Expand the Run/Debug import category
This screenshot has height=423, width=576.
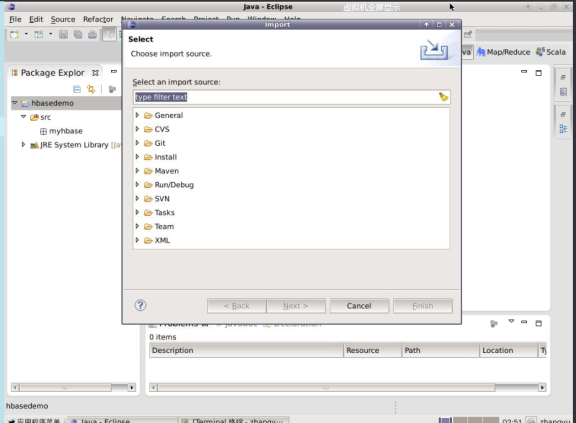(137, 185)
